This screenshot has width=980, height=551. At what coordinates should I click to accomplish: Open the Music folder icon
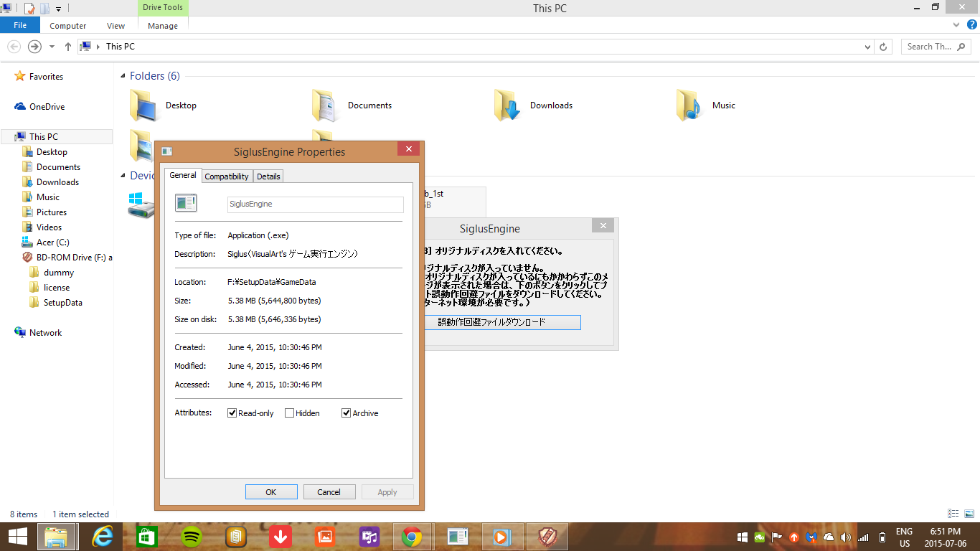click(690, 105)
